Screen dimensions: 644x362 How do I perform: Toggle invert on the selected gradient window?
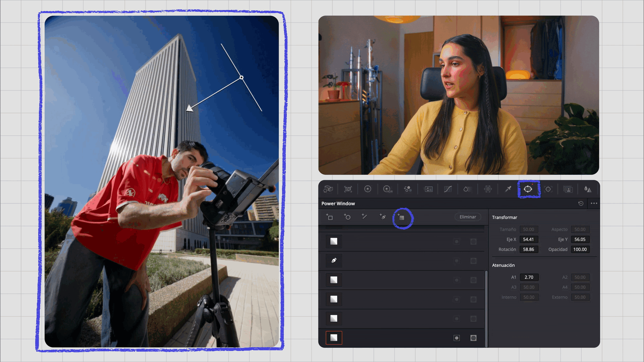click(457, 338)
